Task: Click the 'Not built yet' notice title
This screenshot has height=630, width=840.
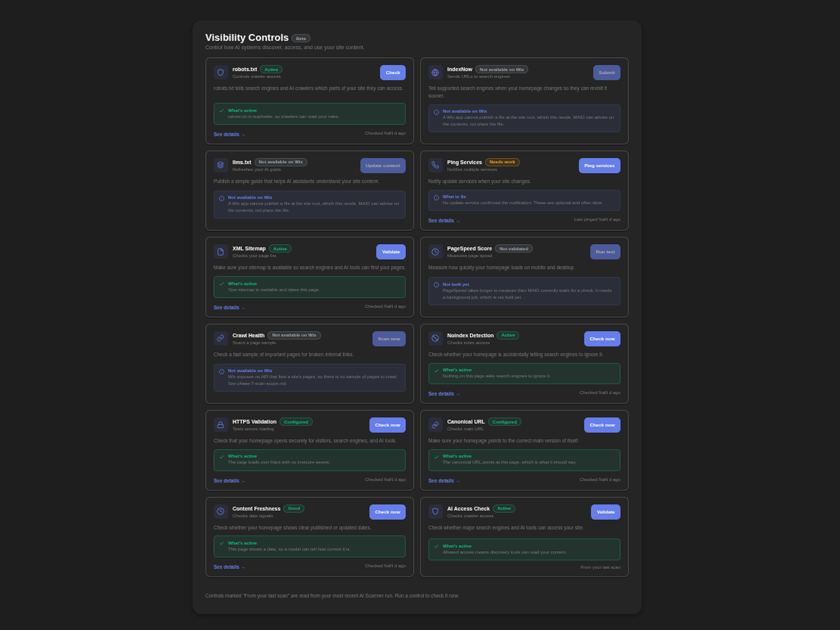Action: (x=456, y=285)
